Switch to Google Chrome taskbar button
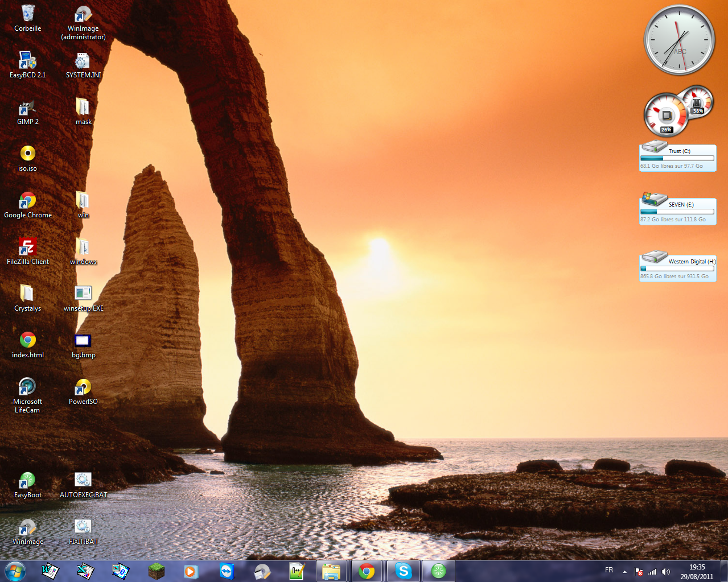The width and height of the screenshot is (728, 582). tap(368, 571)
